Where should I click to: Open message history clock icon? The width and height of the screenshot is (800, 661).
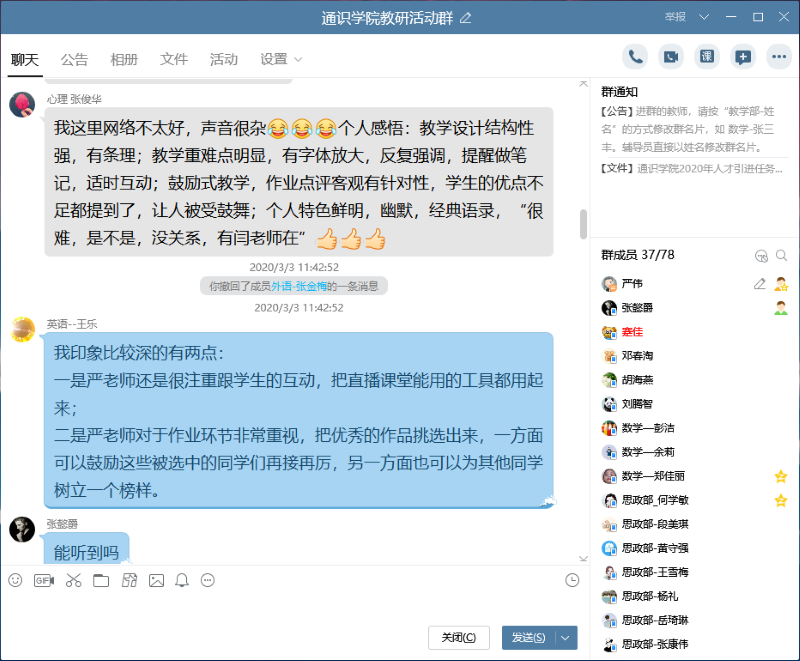tap(572, 580)
